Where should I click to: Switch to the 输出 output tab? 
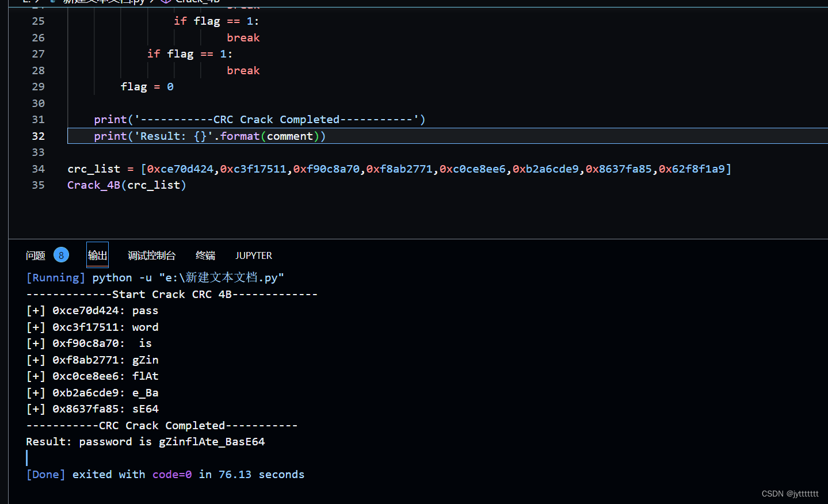[97, 255]
